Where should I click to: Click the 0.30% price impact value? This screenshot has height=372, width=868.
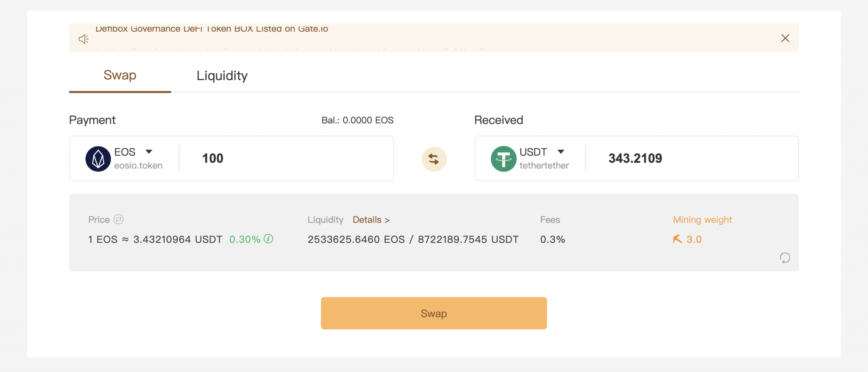click(245, 239)
